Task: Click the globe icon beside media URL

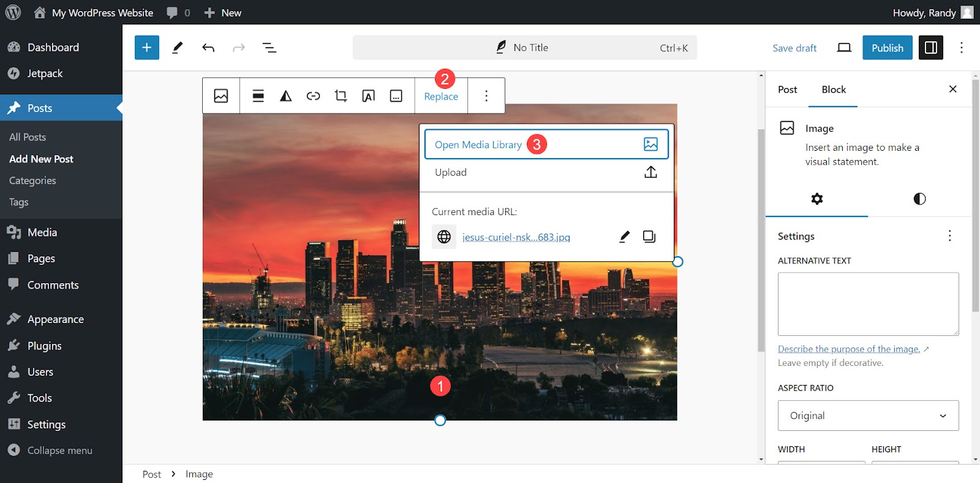Action: pyautogui.click(x=444, y=237)
